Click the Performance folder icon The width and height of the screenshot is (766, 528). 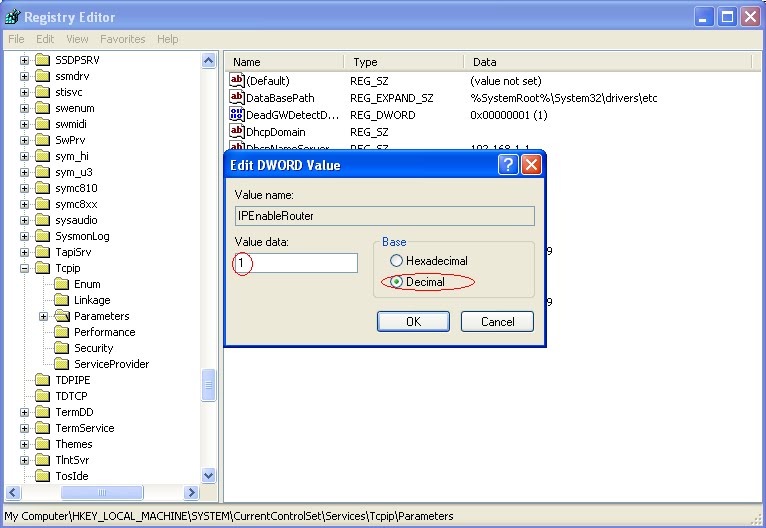pos(62,332)
